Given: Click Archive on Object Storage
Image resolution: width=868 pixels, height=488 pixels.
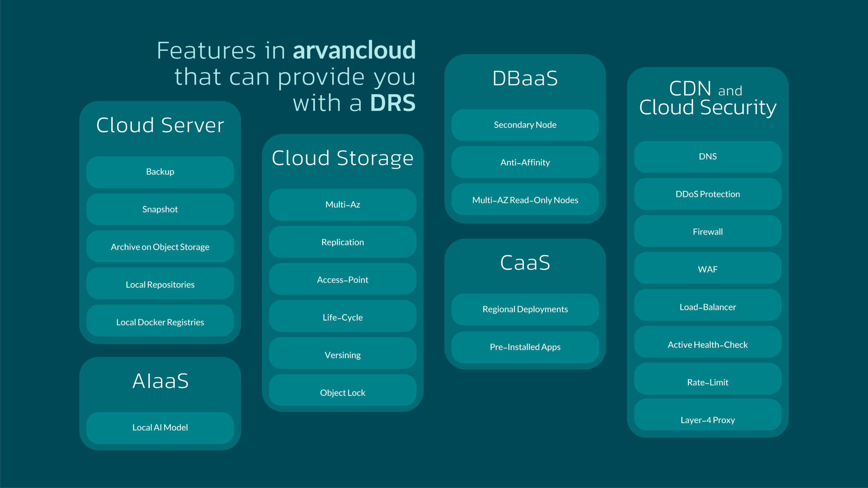Looking at the screenshot, I should pos(160,247).
